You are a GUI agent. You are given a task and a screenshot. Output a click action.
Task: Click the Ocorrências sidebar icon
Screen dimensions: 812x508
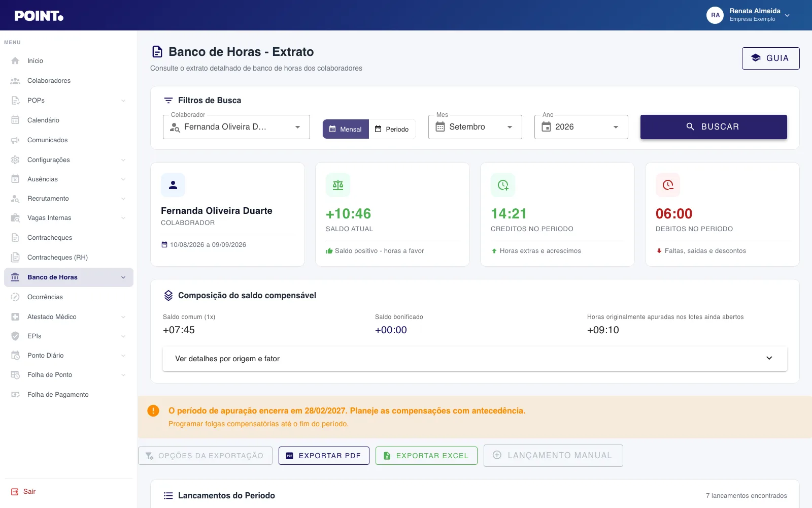[x=15, y=297]
